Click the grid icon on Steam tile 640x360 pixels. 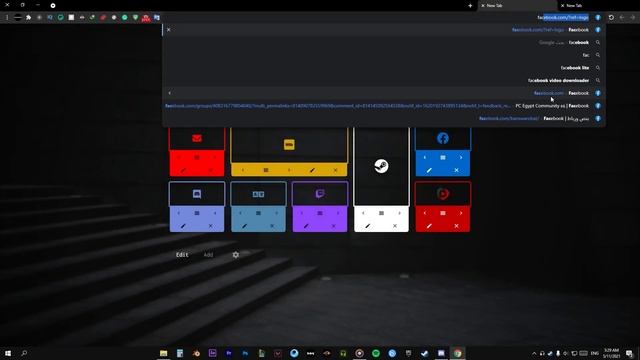point(381,213)
